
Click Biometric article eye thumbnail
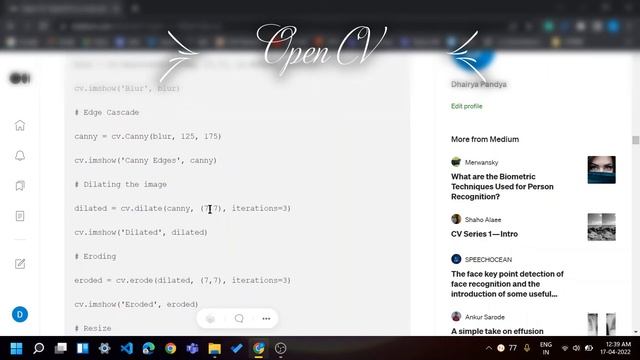click(602, 170)
